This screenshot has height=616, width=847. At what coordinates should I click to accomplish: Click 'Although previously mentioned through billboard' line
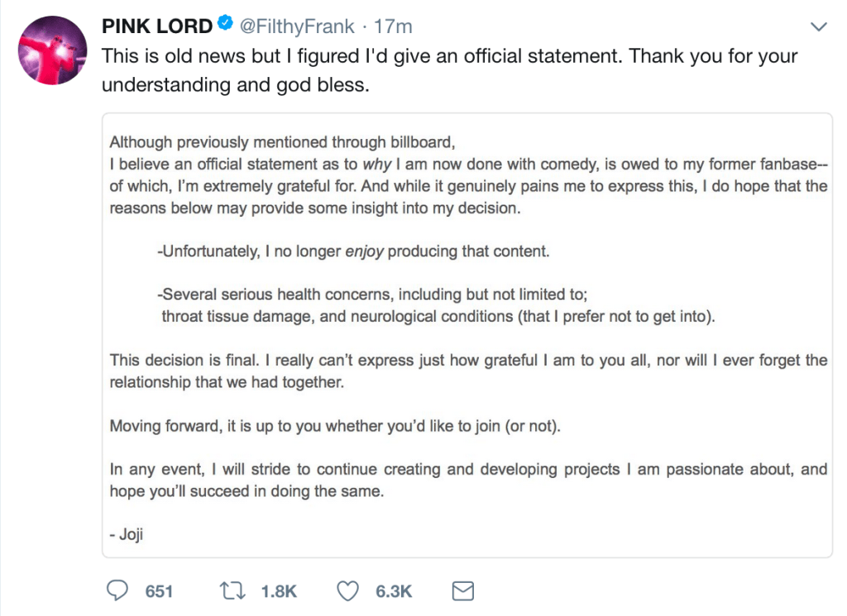click(282, 142)
